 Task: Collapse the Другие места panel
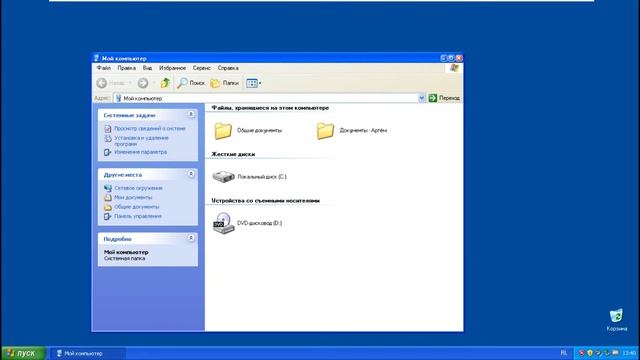pos(191,174)
